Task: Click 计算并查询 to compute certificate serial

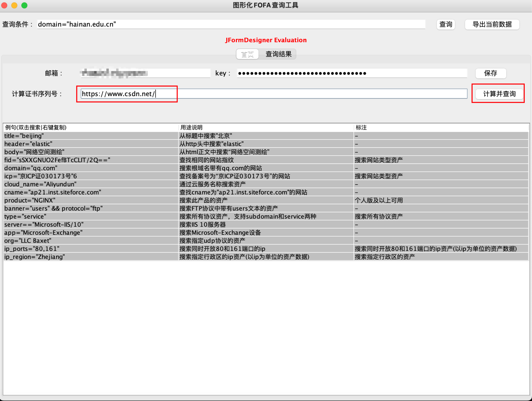Action: 498,94
